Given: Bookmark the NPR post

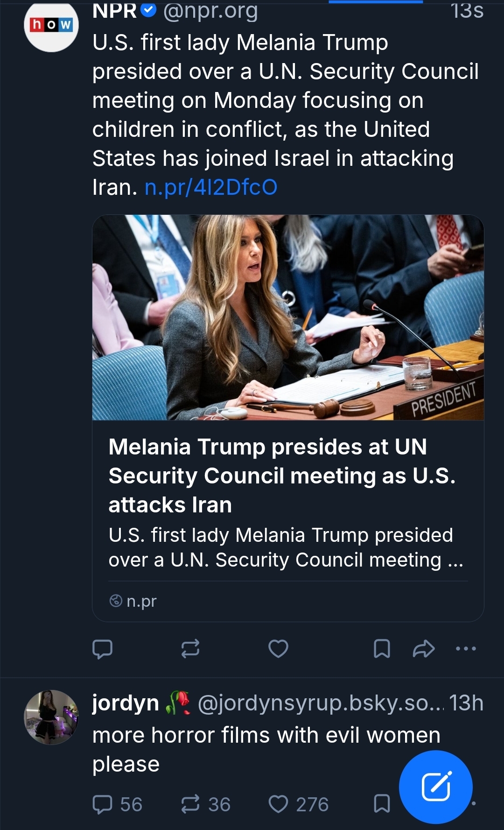Looking at the screenshot, I should 382,648.
